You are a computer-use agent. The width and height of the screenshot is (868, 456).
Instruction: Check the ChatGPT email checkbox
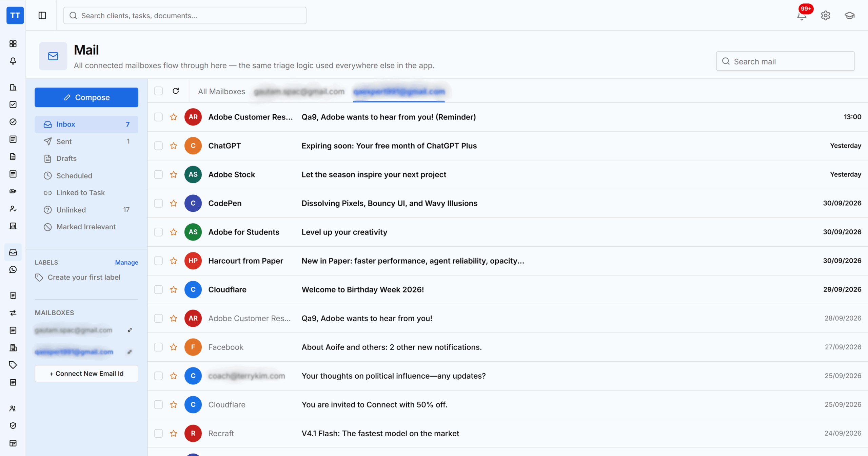click(158, 146)
